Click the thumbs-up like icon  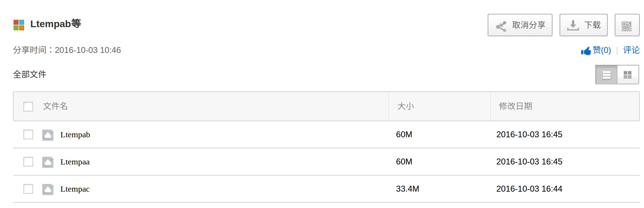(586, 51)
